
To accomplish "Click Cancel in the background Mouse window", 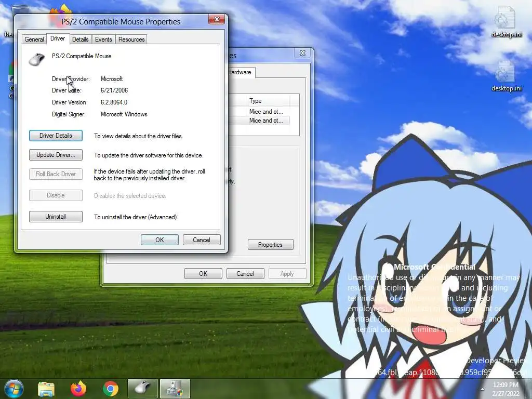I will [245, 274].
